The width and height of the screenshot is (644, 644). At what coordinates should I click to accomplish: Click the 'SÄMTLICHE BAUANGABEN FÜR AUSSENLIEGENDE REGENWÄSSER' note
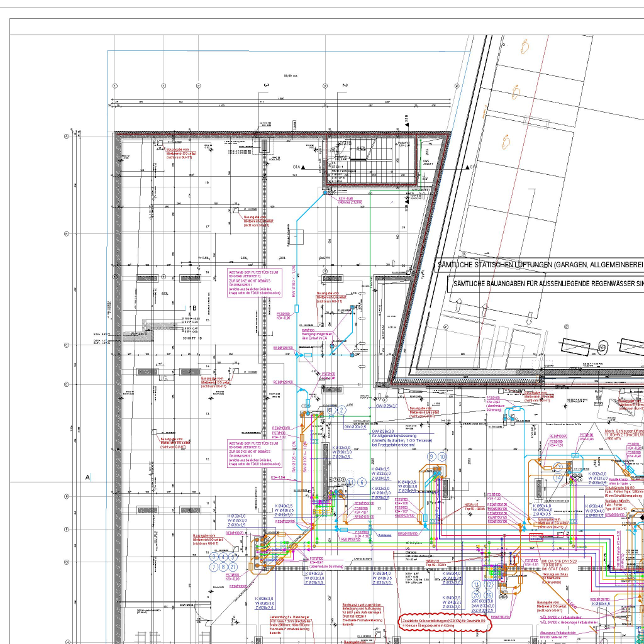pos(546,284)
